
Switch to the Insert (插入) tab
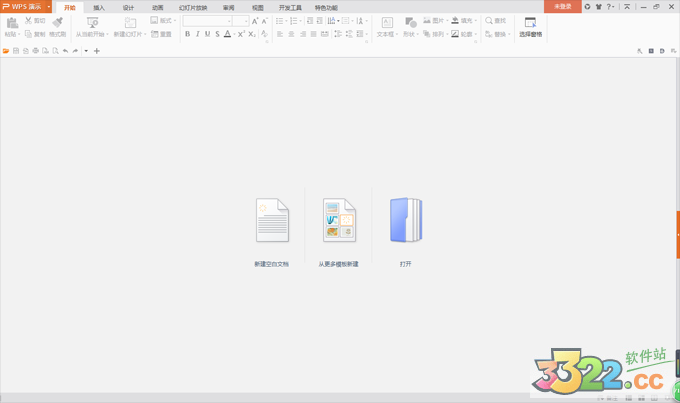click(99, 7)
